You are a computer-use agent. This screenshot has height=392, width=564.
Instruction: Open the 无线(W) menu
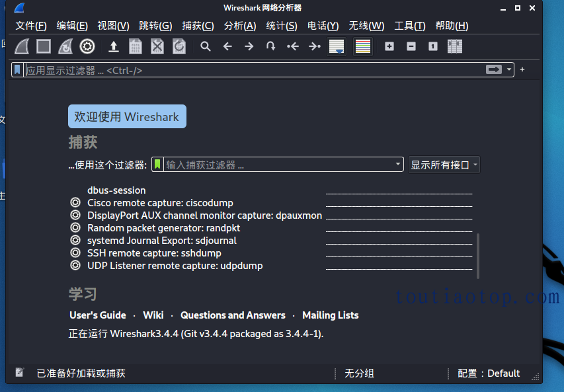click(x=366, y=26)
